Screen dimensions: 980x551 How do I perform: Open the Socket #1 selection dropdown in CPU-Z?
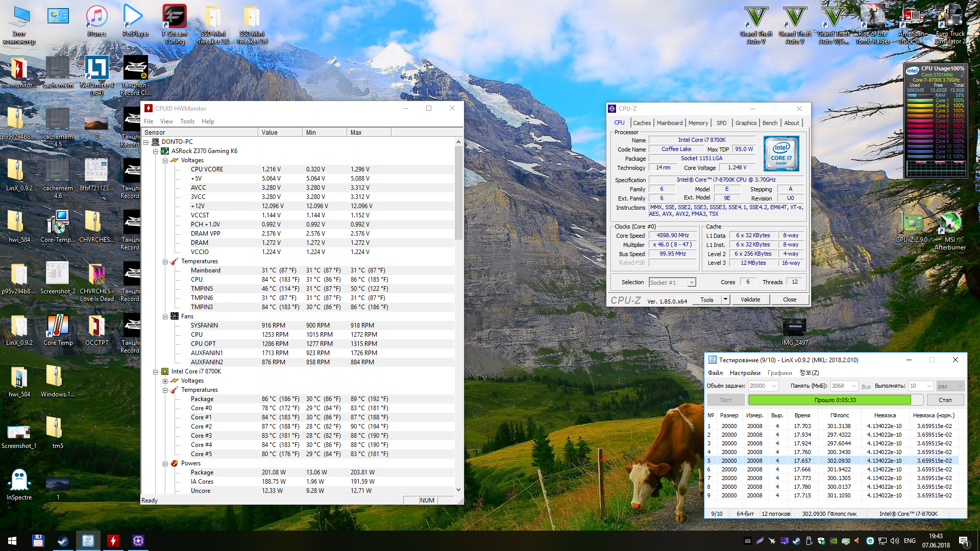pyautogui.click(x=691, y=283)
